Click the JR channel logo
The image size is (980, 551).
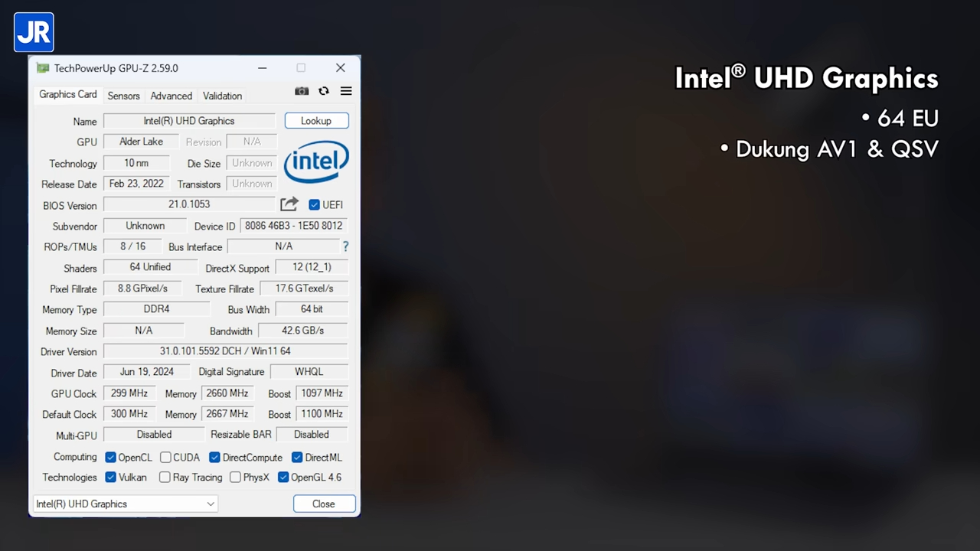34,32
